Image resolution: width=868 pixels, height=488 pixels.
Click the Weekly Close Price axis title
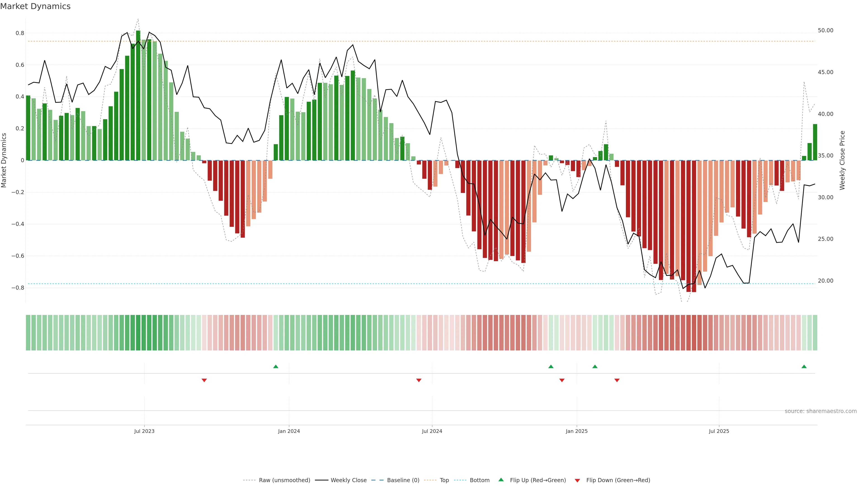click(842, 160)
